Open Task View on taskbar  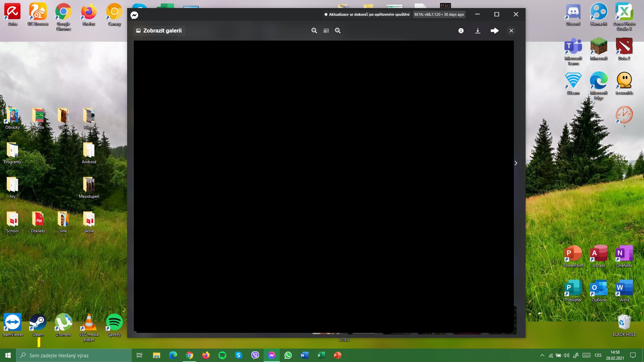pos(140,355)
